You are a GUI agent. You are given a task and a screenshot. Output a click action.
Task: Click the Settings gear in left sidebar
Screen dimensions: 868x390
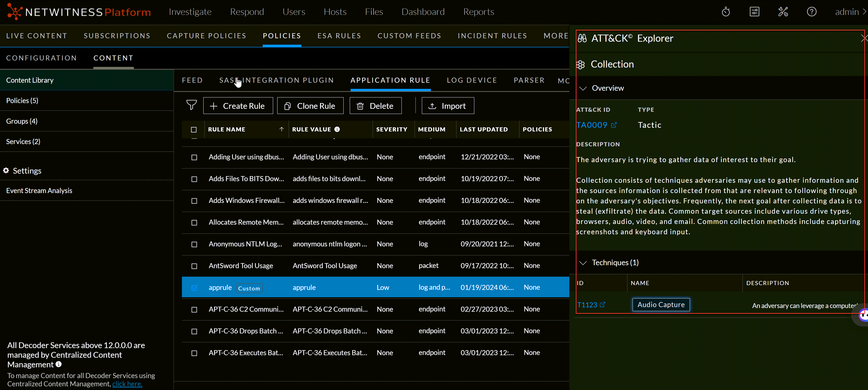coord(6,171)
